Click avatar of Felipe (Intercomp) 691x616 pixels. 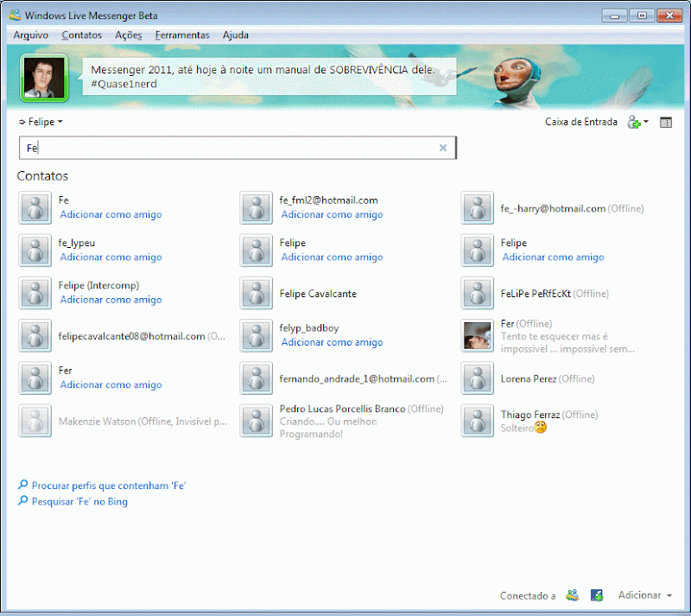coord(35,293)
